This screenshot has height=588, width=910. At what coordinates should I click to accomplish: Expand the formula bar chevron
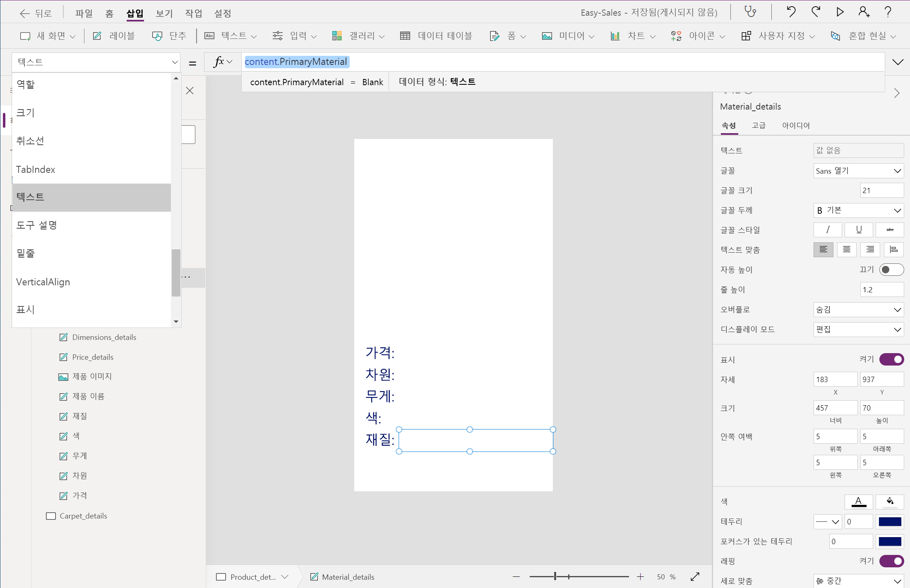[898, 62]
